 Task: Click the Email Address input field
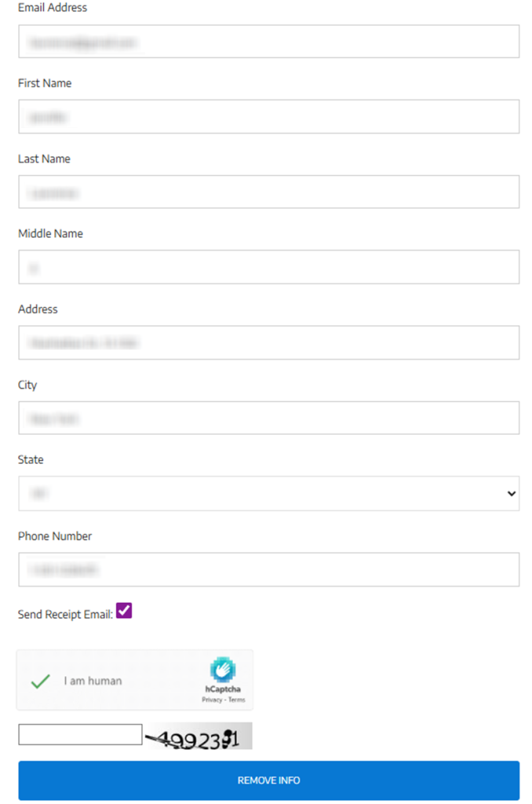268,41
